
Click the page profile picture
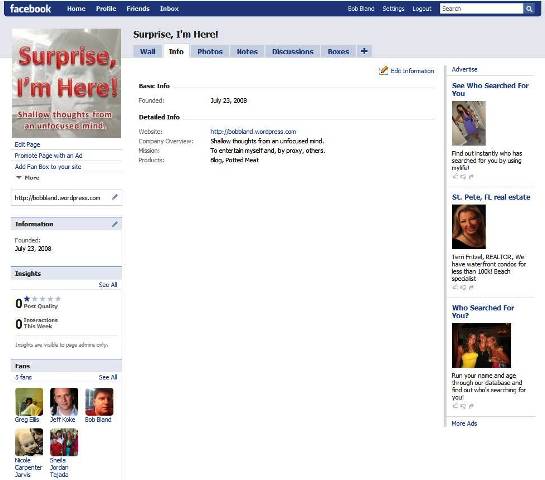pyautogui.click(x=66, y=83)
